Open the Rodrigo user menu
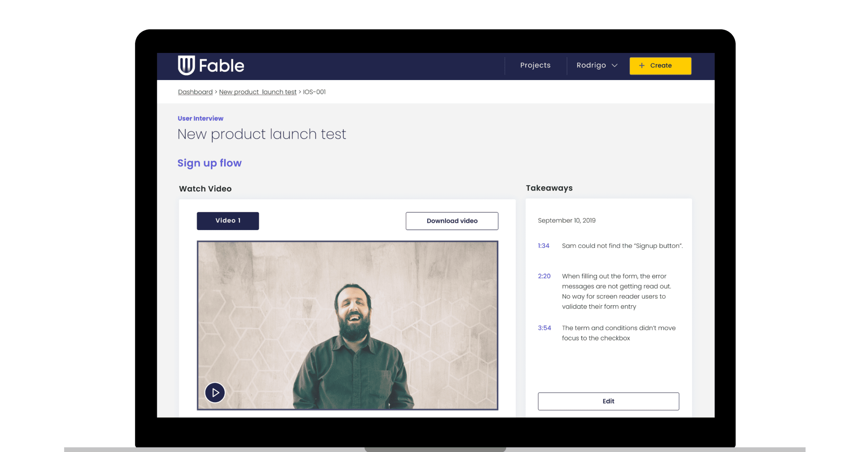This screenshot has height=452, width=868. (596, 65)
